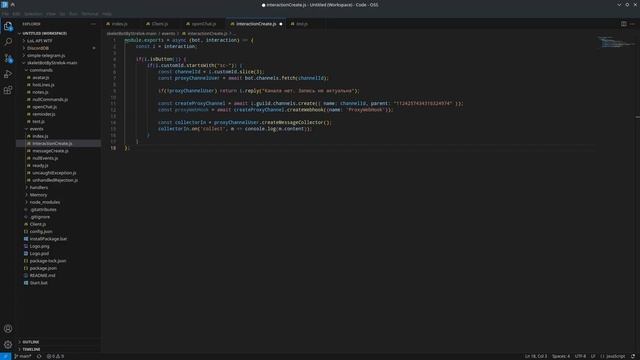Open the Search view in activity bar
This screenshot has width=640, height=360.
pos(8,42)
